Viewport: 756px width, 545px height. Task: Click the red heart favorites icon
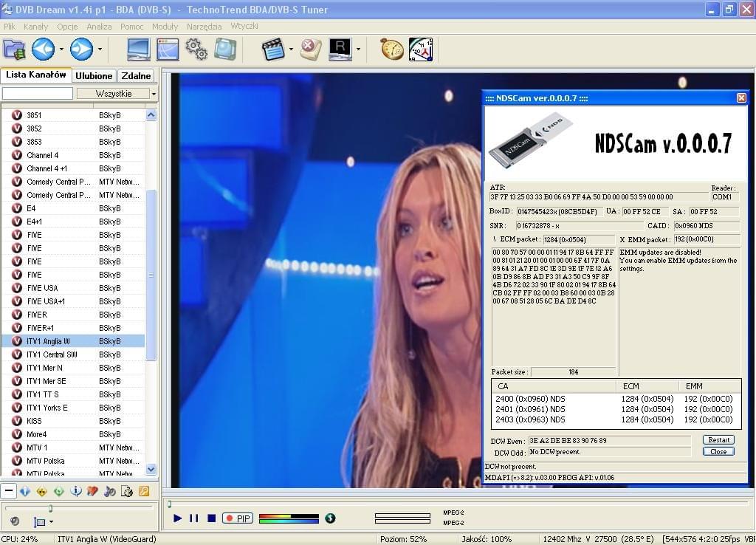(x=92, y=492)
